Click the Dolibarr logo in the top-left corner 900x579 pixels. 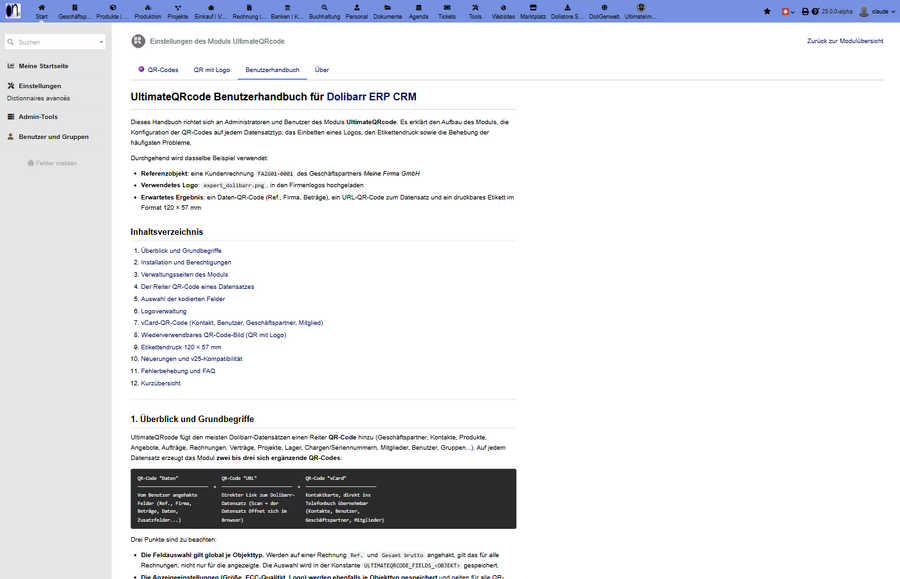(x=13, y=11)
